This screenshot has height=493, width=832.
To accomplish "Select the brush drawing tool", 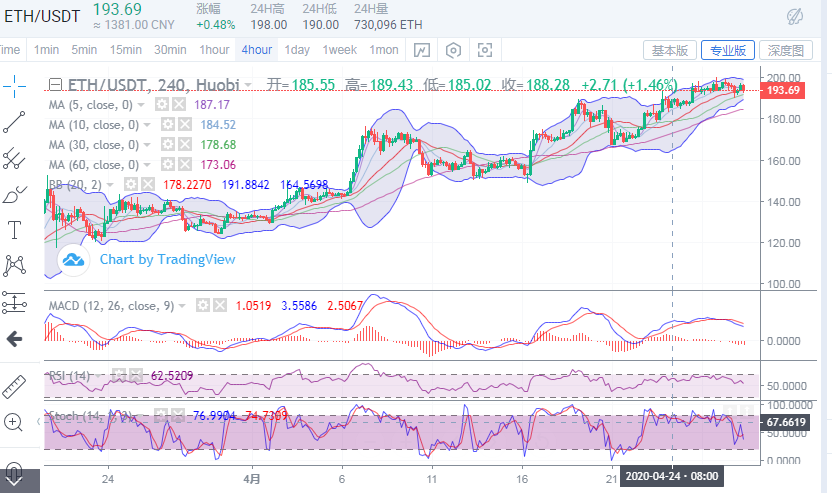I will [14, 195].
